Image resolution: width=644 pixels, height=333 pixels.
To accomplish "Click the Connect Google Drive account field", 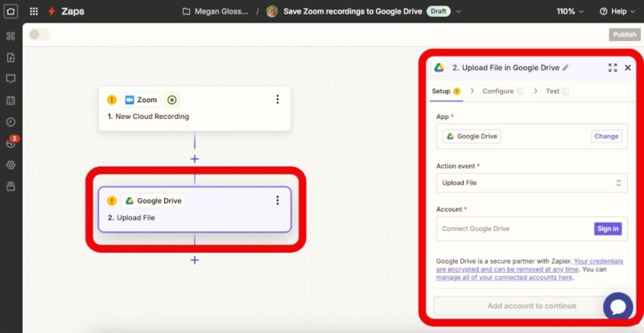I will (x=532, y=228).
